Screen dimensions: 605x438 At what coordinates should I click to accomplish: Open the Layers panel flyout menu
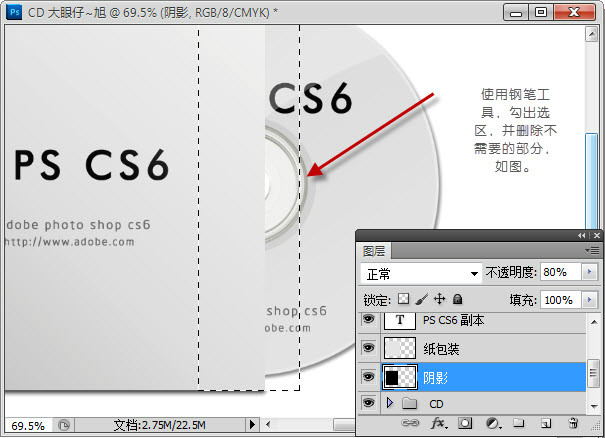[594, 250]
